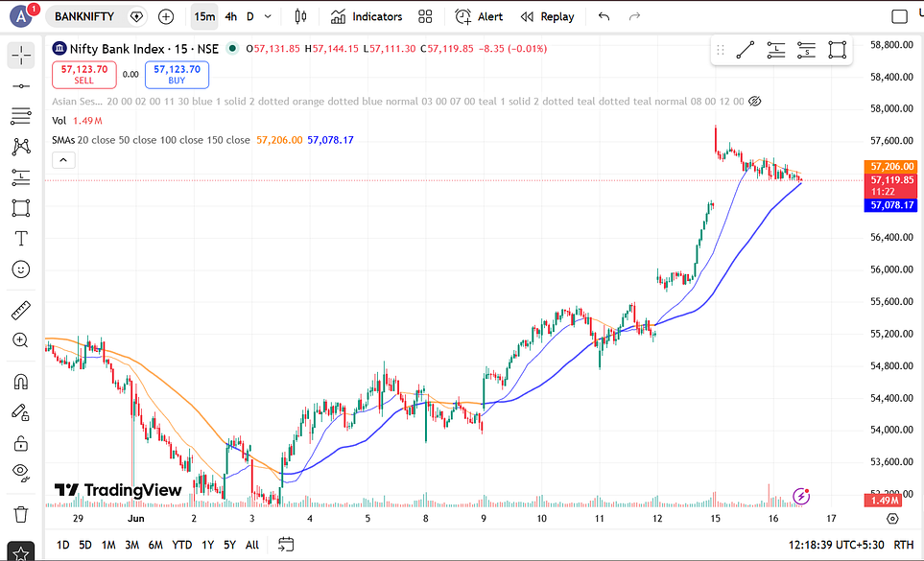Screen dimensions: 924x561
Task: Switch to 4h interval
Action: point(231,16)
